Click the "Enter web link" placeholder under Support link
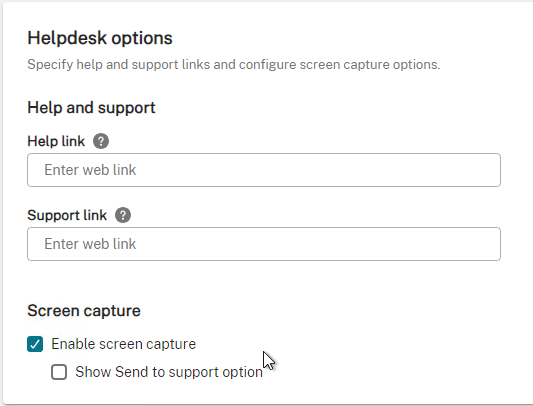The width and height of the screenshot is (533, 406). point(90,244)
